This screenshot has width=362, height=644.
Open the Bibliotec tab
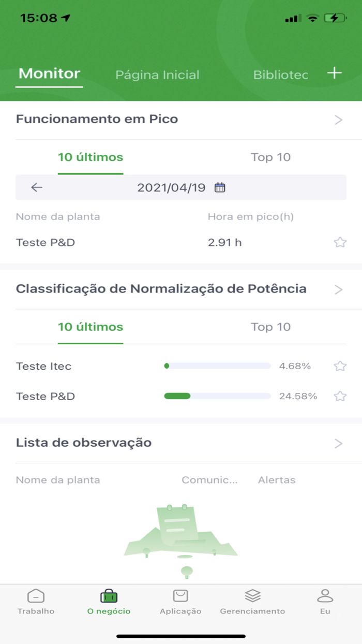(281, 75)
